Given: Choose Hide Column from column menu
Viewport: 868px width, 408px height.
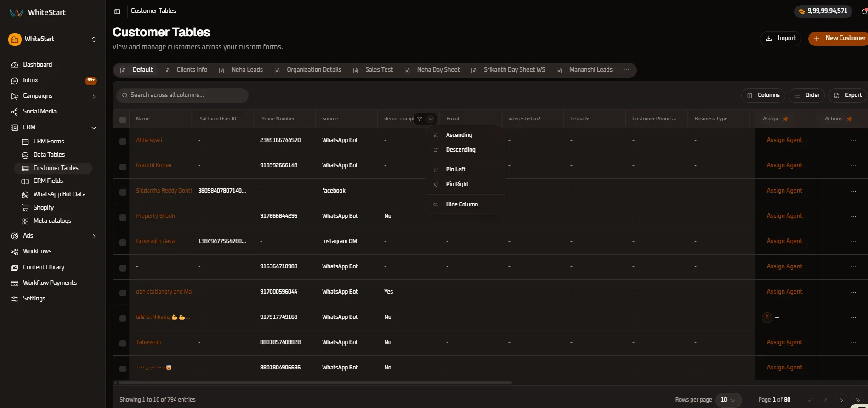Looking at the screenshot, I should pyautogui.click(x=465, y=204).
